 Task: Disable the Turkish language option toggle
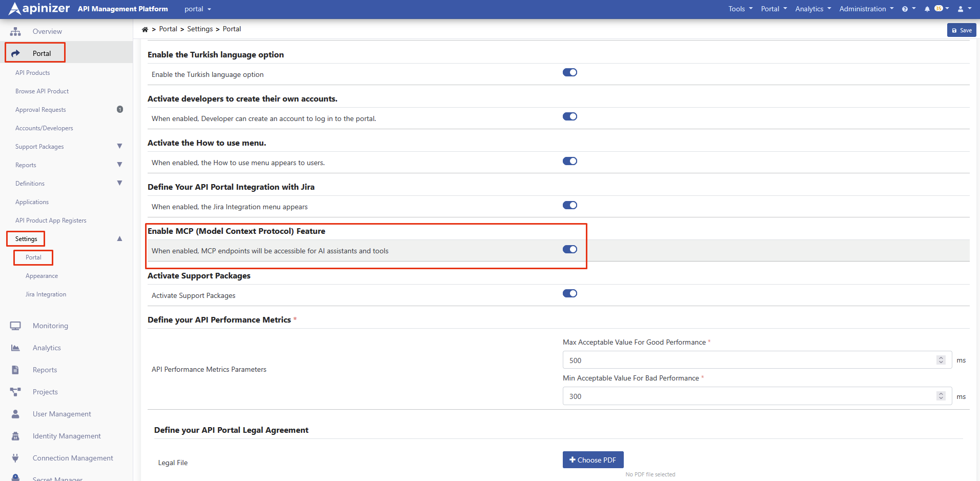tap(569, 73)
